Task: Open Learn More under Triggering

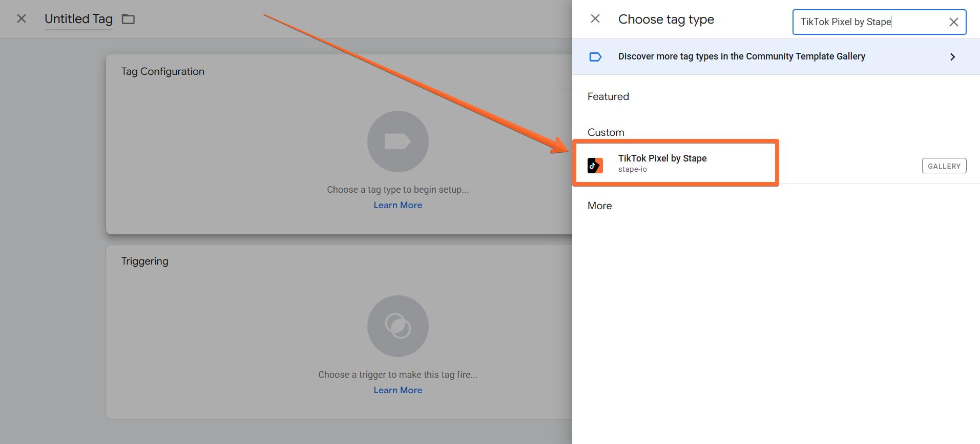Action: (x=398, y=390)
